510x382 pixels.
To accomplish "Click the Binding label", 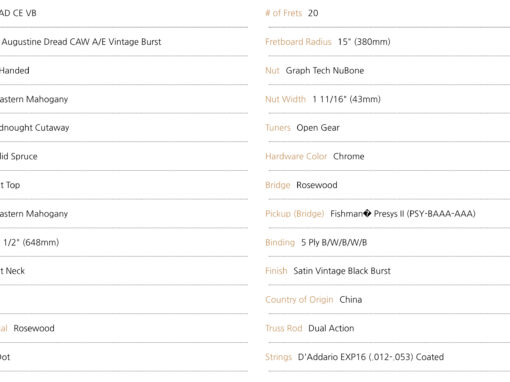I will click(280, 242).
